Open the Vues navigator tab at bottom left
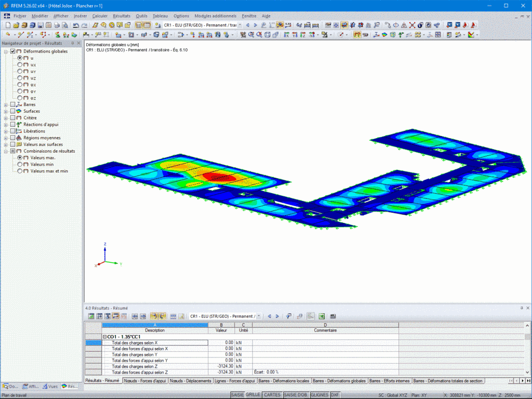 tap(50, 387)
